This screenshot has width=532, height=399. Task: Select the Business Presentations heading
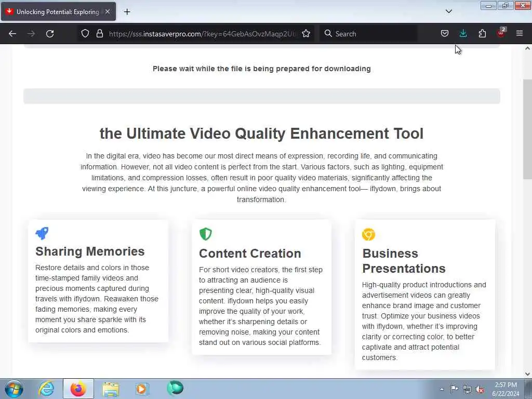click(404, 261)
